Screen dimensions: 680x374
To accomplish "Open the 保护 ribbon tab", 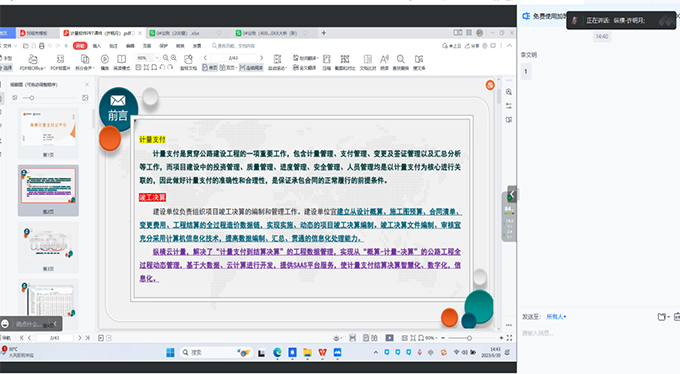I will point(163,46).
